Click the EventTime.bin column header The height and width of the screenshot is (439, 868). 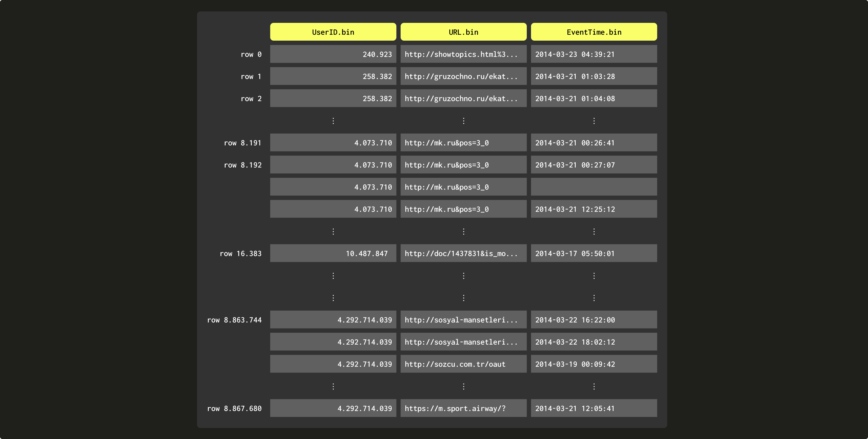(x=594, y=32)
